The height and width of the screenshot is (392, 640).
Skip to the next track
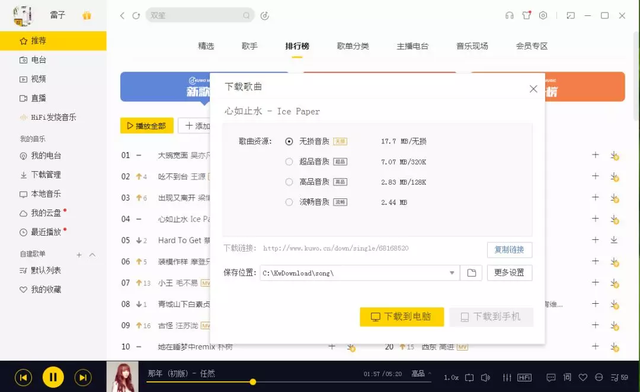tap(83, 377)
